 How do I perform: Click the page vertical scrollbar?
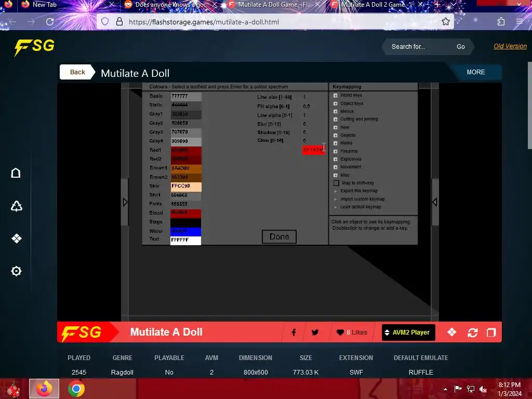click(x=529, y=105)
